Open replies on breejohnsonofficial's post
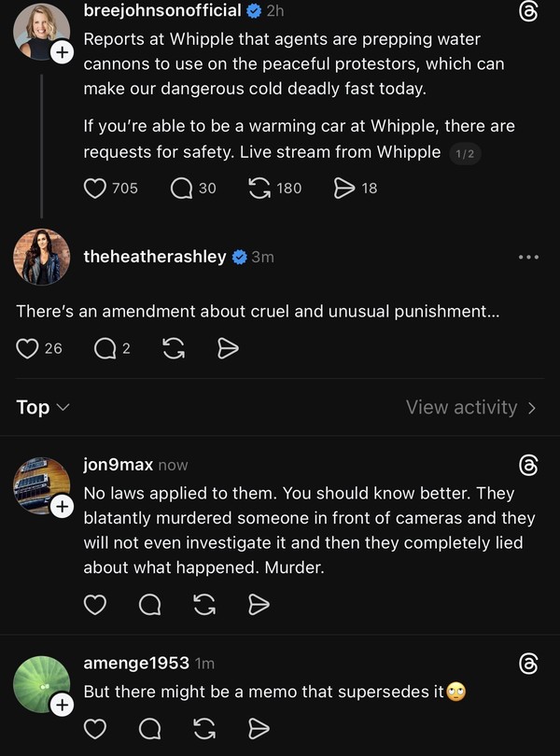 pyautogui.click(x=181, y=189)
